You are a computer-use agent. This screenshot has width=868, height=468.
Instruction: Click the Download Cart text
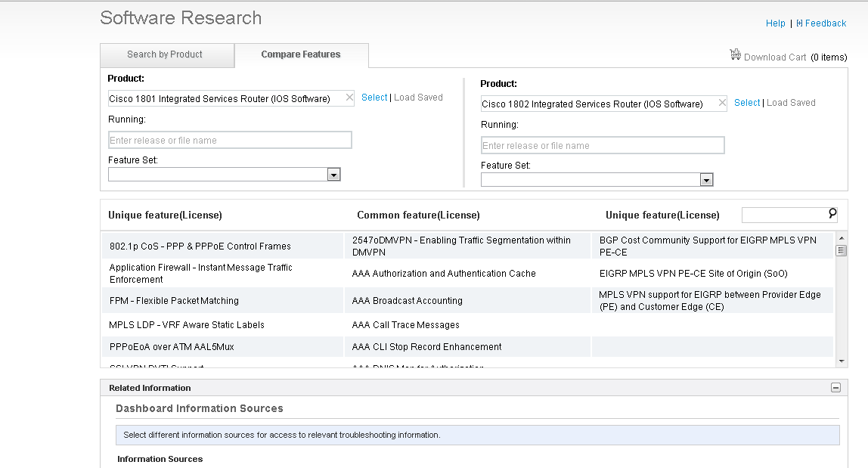coord(775,57)
